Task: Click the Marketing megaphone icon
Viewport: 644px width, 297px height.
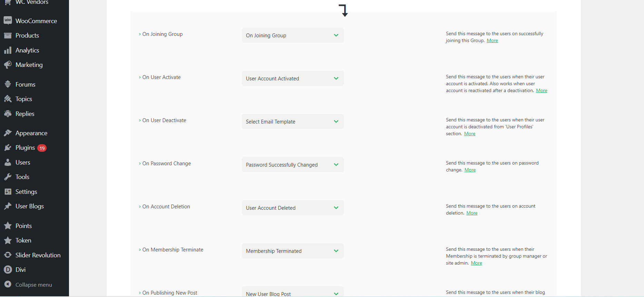Action: [8, 65]
